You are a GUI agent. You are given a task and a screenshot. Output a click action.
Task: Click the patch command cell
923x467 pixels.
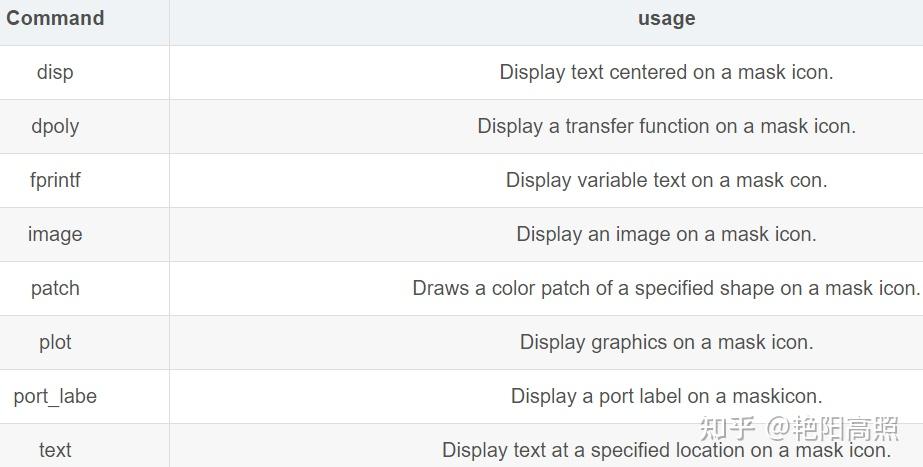(55, 288)
